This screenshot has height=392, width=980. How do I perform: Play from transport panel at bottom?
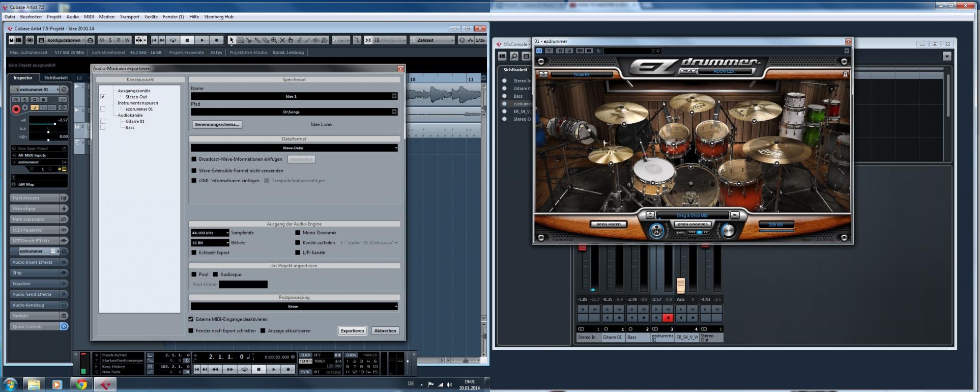[x=274, y=370]
